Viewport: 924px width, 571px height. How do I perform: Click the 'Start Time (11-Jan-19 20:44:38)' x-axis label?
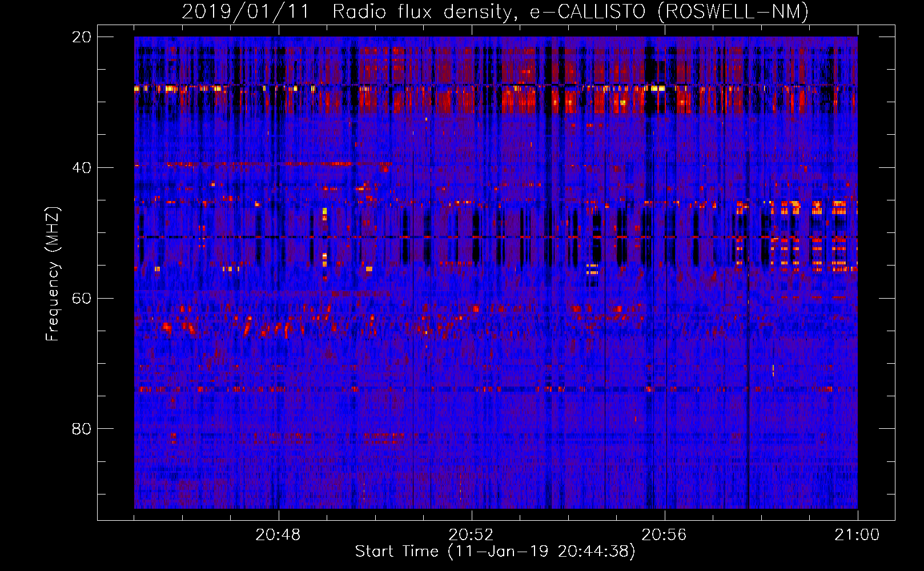495,552
